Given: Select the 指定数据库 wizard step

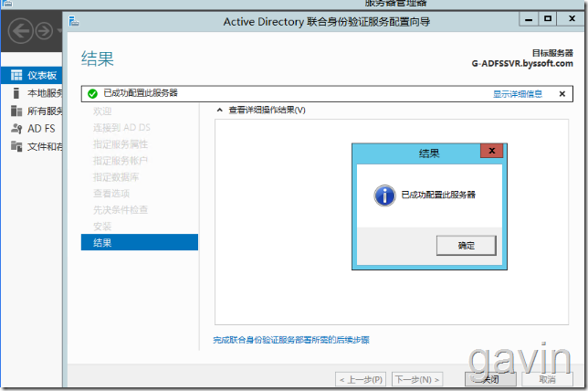Looking at the screenshot, I should 116,177.
